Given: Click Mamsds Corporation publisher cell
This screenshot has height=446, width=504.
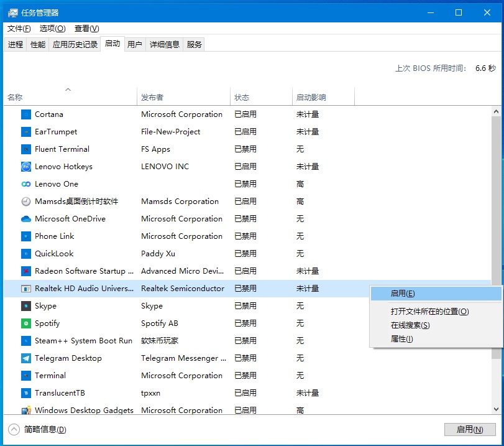Looking at the screenshot, I should point(180,202).
